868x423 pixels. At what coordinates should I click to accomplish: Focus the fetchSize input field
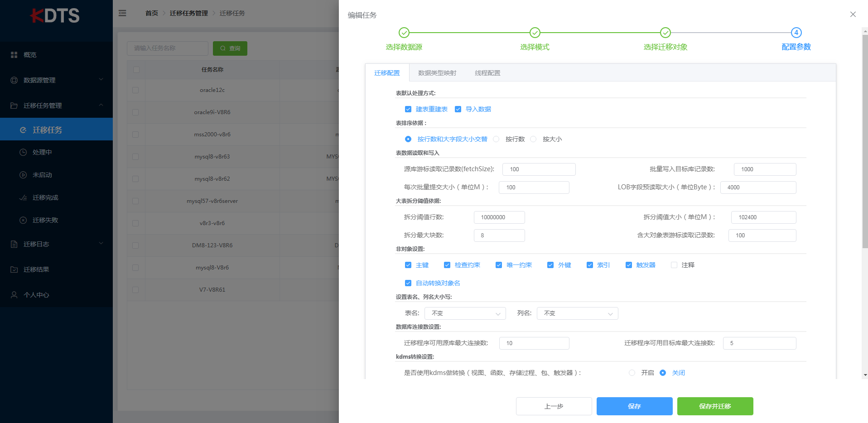coord(539,169)
